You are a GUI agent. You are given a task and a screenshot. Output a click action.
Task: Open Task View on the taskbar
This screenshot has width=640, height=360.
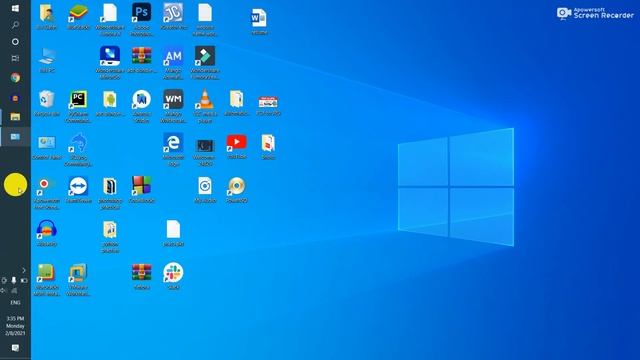pyautogui.click(x=15, y=58)
